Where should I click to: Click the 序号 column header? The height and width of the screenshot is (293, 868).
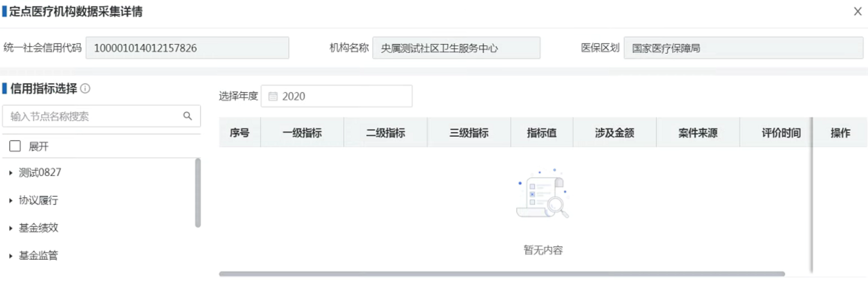(x=240, y=132)
